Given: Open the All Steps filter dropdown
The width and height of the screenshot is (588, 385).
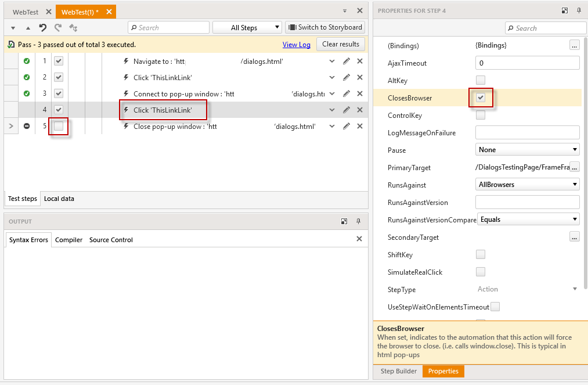Looking at the screenshot, I should (247, 27).
